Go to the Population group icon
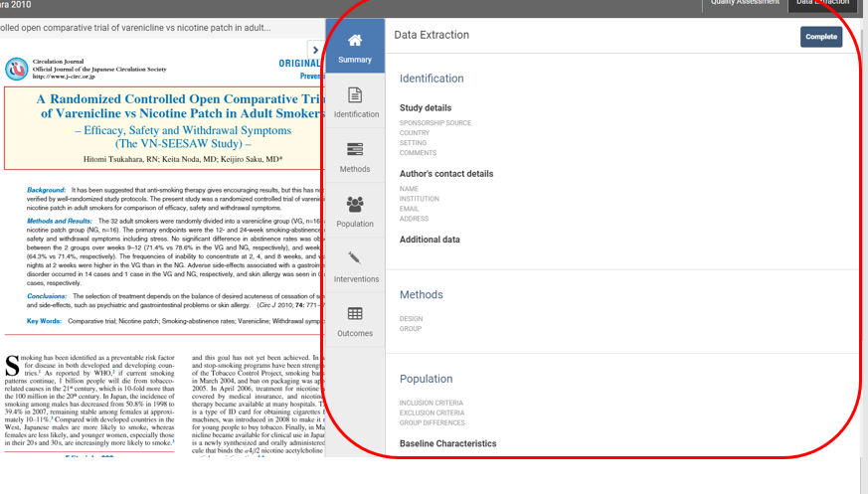The image size is (868, 494). pos(355,204)
